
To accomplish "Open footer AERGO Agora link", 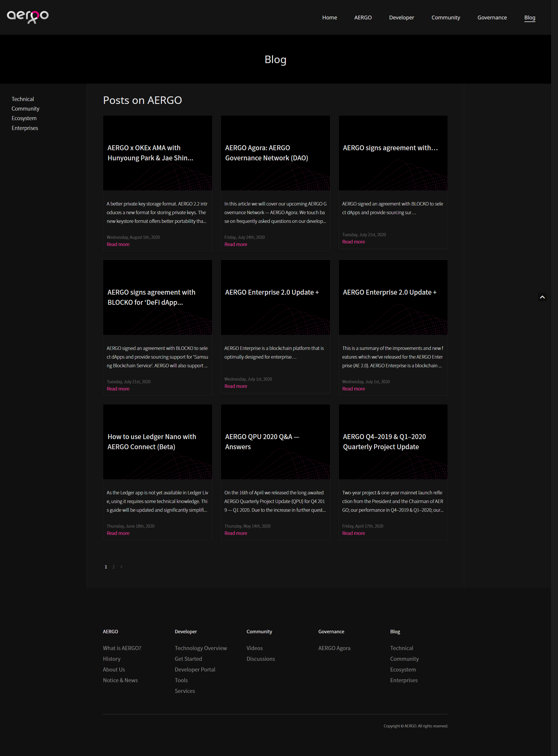I will point(334,648).
